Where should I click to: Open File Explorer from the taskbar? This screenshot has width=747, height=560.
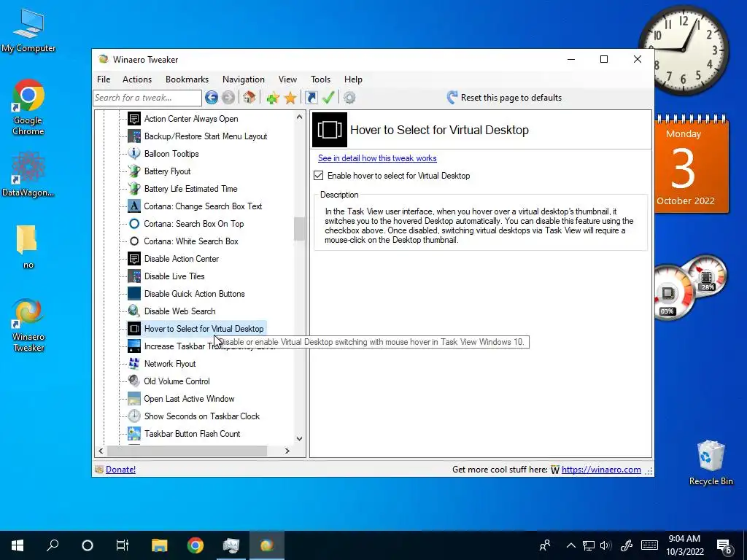pyautogui.click(x=160, y=545)
